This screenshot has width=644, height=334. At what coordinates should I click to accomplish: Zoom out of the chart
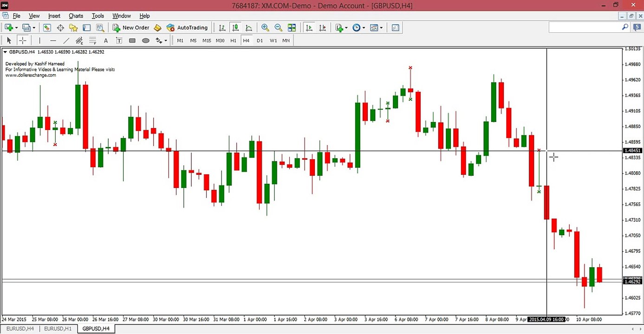279,28
